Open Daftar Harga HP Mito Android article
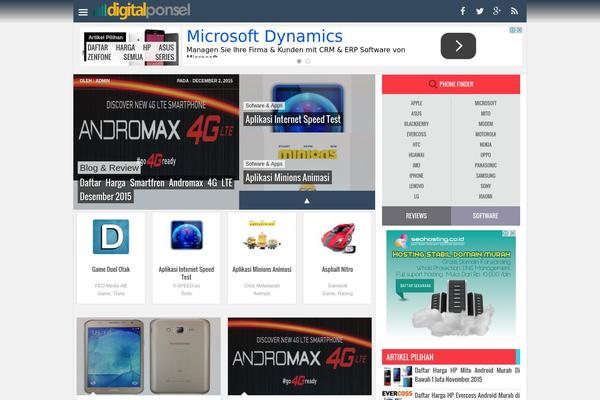 467,375
